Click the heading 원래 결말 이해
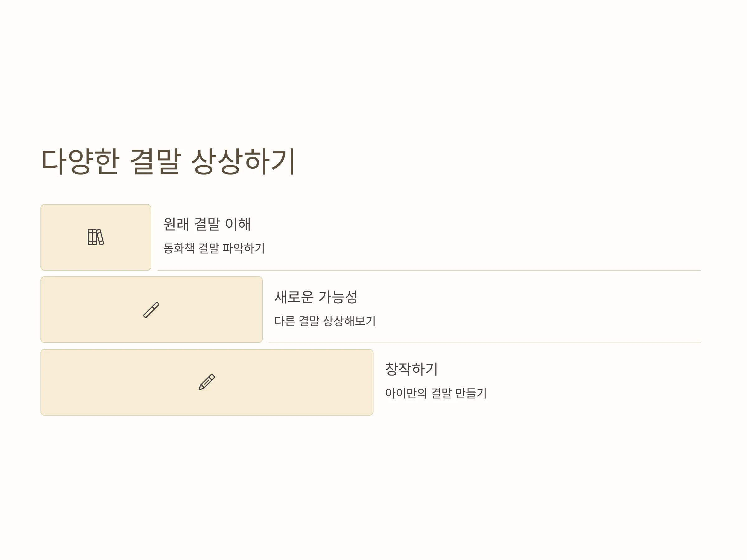 point(207,224)
